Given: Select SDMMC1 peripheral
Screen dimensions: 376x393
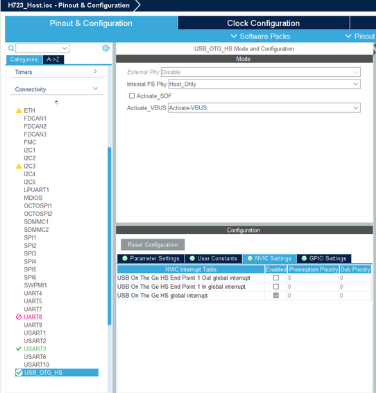Looking at the screenshot, I should click(x=36, y=222).
